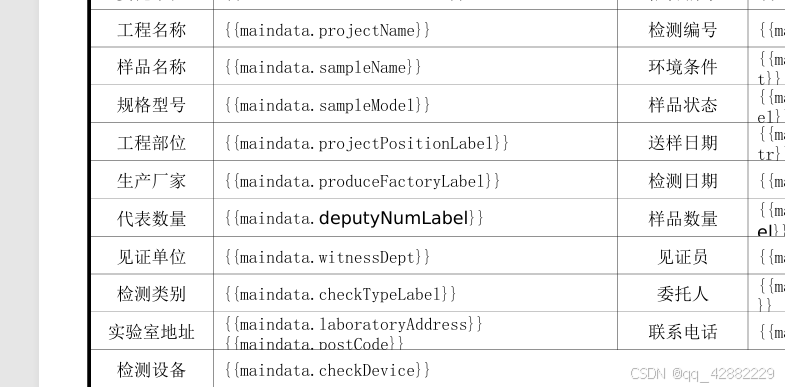Click the maindata.sampleModel placeholder cell
This screenshot has height=387, width=785.
416,104
